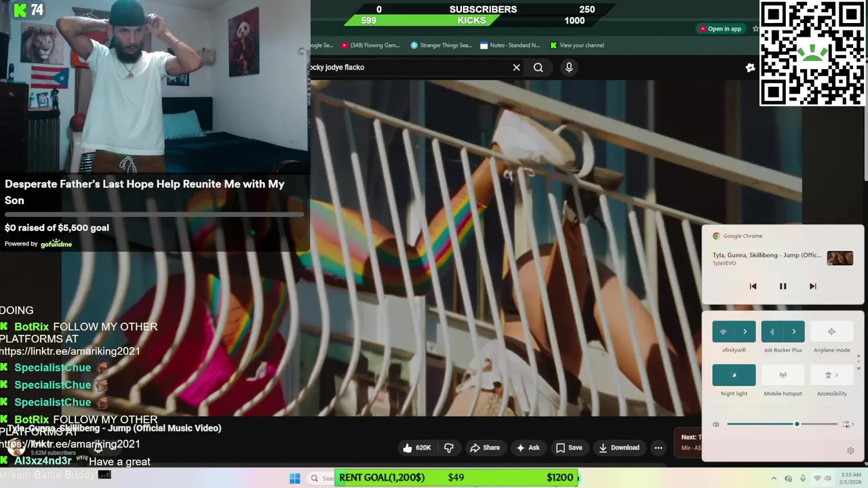868x488 pixels.
Task: Like the Jump music video
Action: coord(416,447)
